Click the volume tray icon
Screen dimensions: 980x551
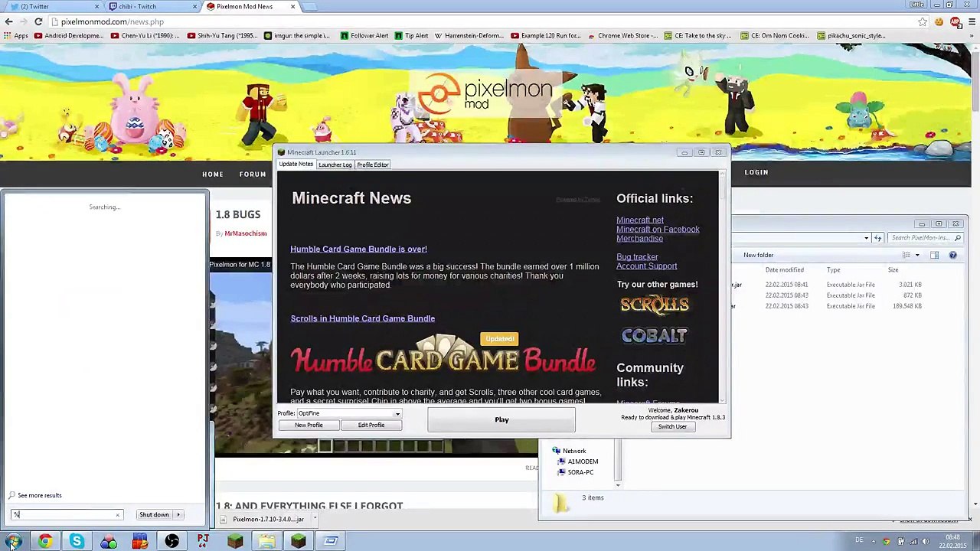[926, 542]
